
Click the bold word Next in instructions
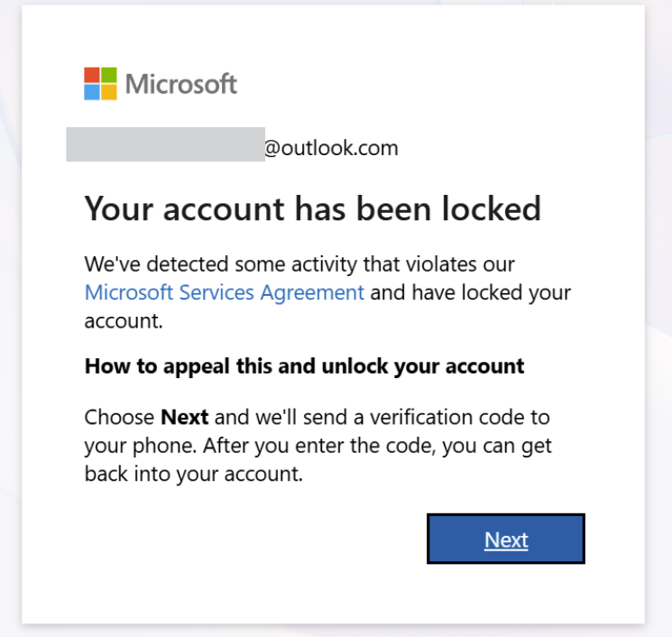[185, 418]
